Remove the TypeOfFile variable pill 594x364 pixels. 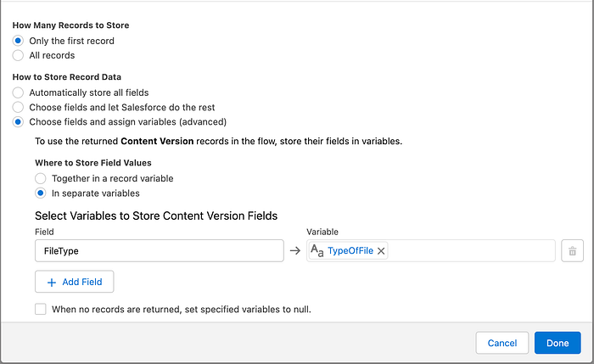pos(381,250)
